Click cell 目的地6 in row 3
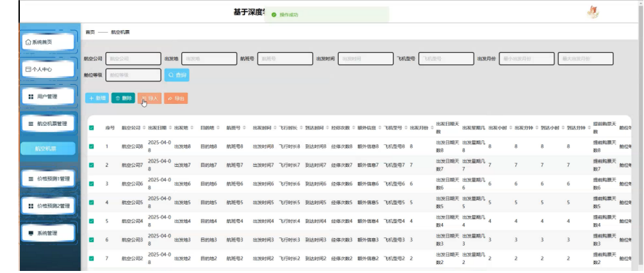The height and width of the screenshot is (273, 644). pos(209,183)
